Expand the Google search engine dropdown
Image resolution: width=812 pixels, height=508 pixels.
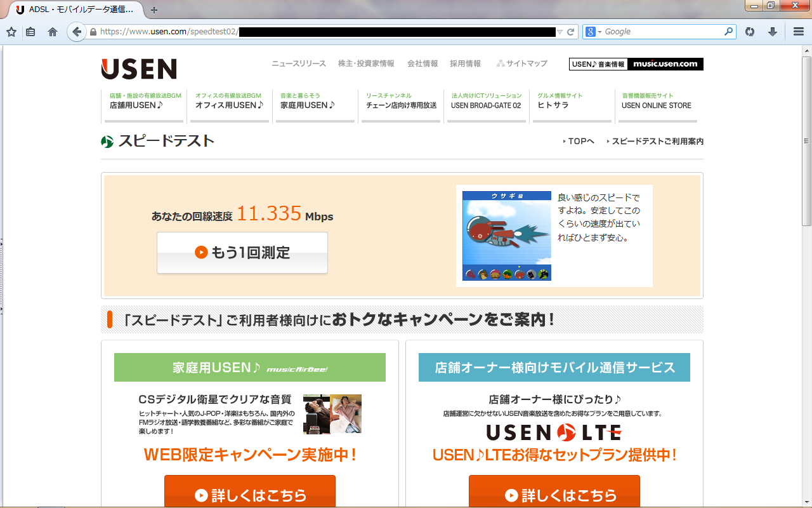pyautogui.click(x=593, y=32)
